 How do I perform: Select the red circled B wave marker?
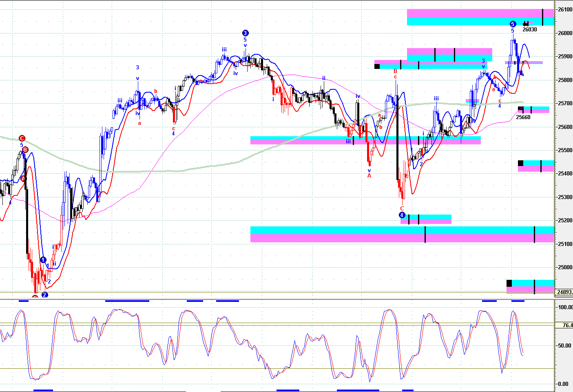25,150
